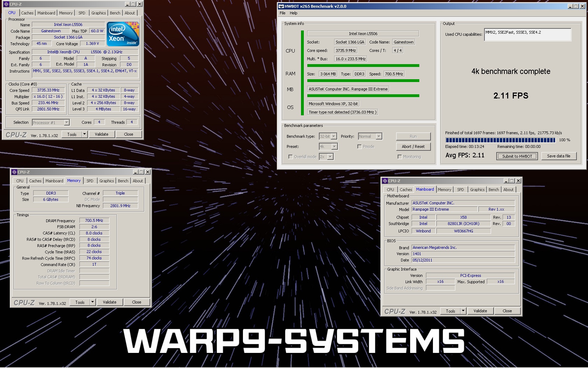
Task: Open Graphics tab in Mainboard CPU-Z window
Action: pos(477,190)
